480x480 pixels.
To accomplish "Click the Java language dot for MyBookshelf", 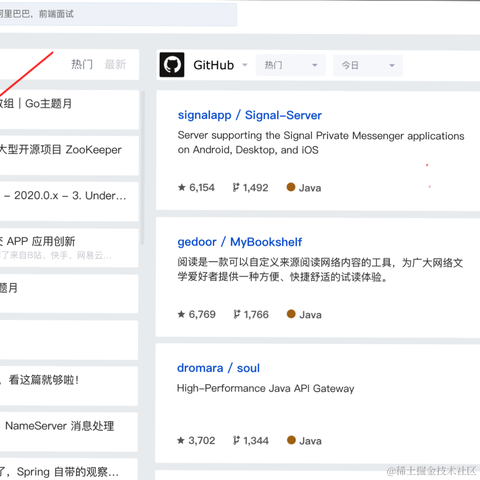I will coord(291,314).
